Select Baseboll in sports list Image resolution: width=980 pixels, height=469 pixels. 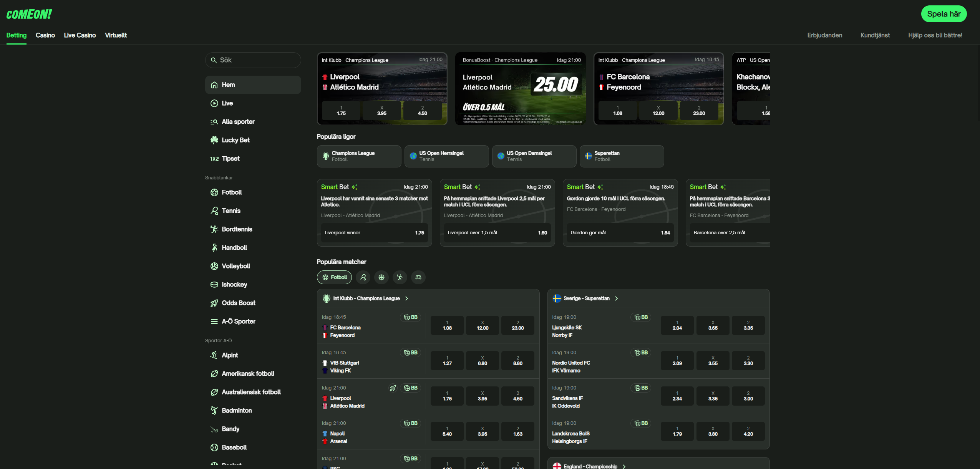(253, 447)
